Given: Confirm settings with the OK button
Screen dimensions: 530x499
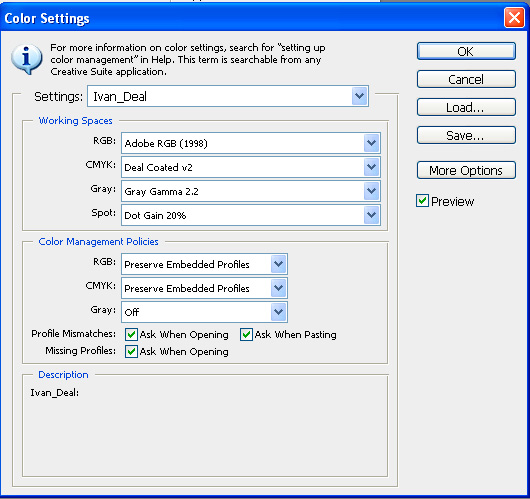Looking at the screenshot, I should pos(466,51).
